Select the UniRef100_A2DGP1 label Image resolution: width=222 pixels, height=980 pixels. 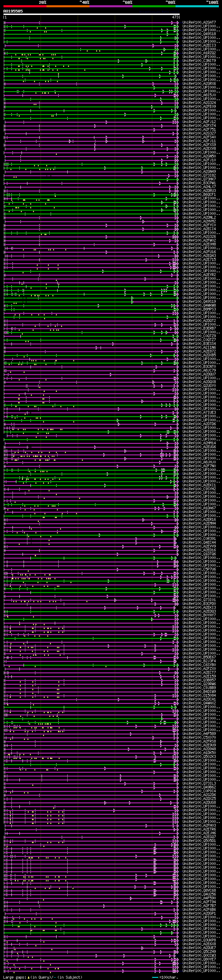[x=199, y=913]
